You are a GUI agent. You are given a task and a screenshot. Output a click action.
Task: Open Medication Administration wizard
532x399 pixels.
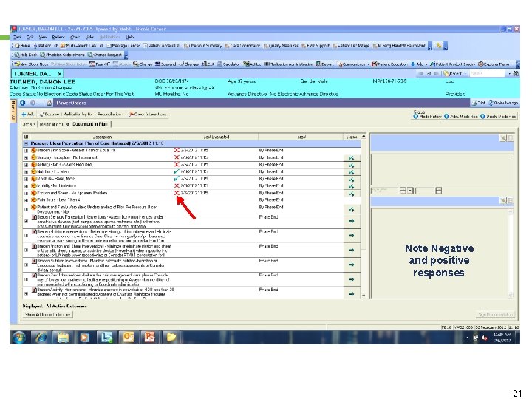click(288, 64)
